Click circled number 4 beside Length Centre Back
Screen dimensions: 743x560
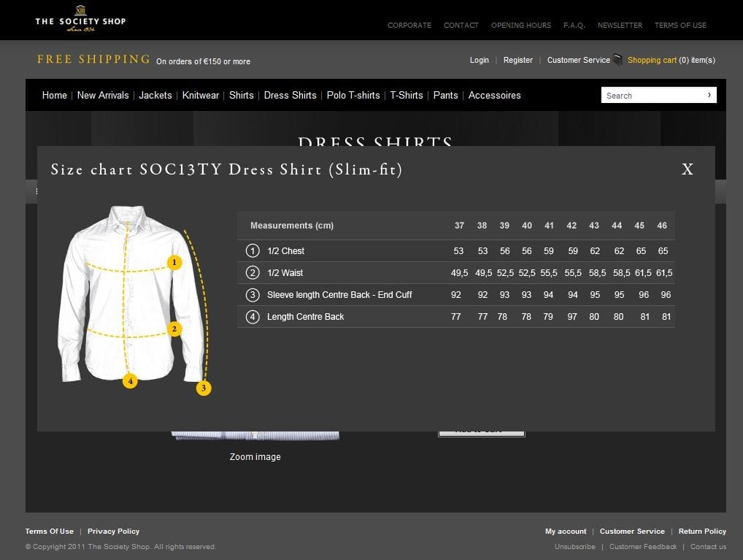253,316
